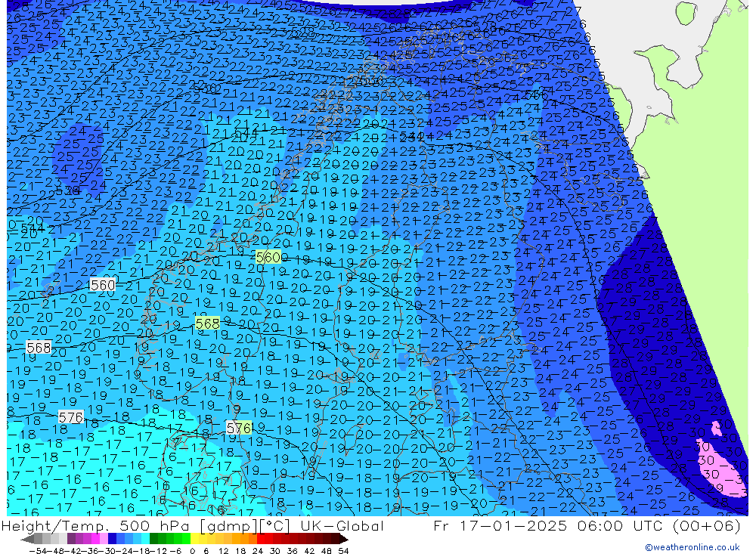The width and height of the screenshot is (756, 554).
Task: Click the white 576 contour label
Action: click(71, 417)
